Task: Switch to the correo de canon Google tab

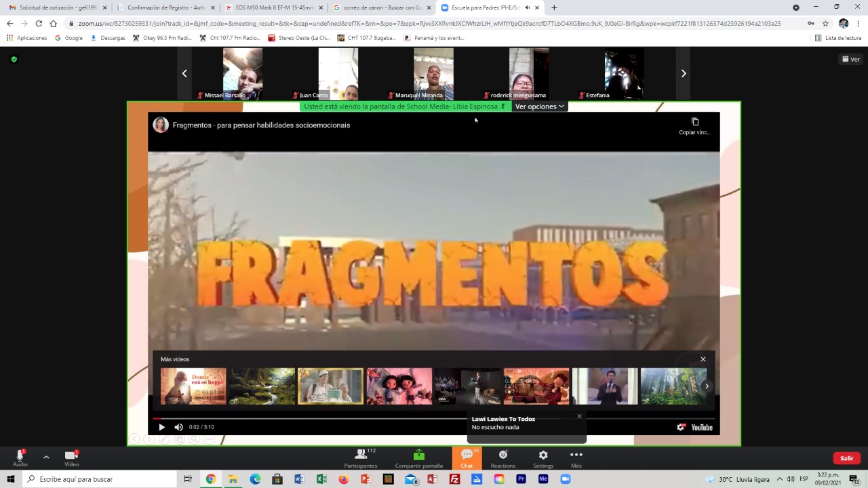Action: click(x=382, y=7)
